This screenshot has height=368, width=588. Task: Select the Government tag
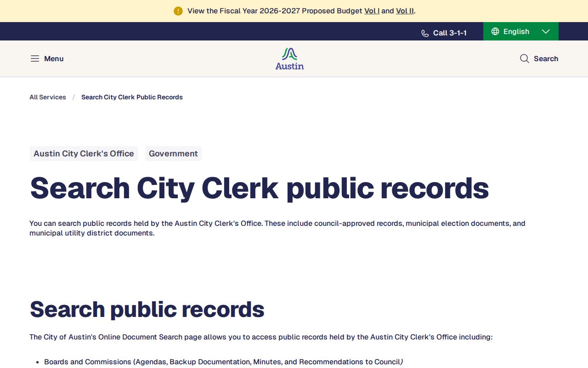tap(173, 154)
